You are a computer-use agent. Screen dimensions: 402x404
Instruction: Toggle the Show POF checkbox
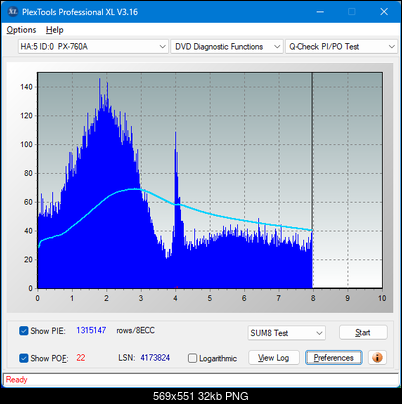click(24, 358)
